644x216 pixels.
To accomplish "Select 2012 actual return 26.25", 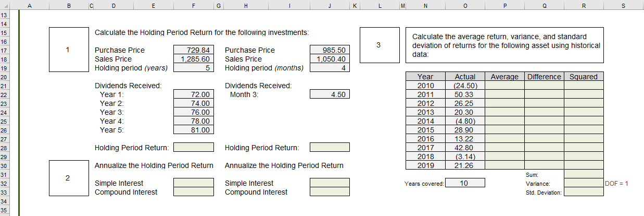I will [x=465, y=103].
